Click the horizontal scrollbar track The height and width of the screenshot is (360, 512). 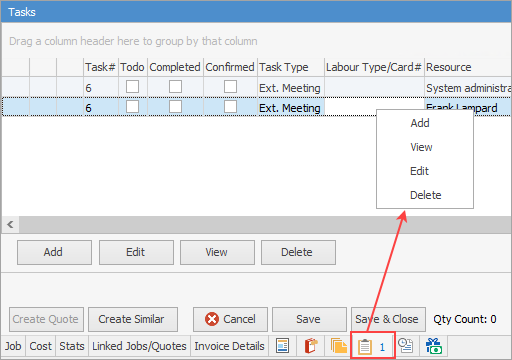tap(265, 224)
